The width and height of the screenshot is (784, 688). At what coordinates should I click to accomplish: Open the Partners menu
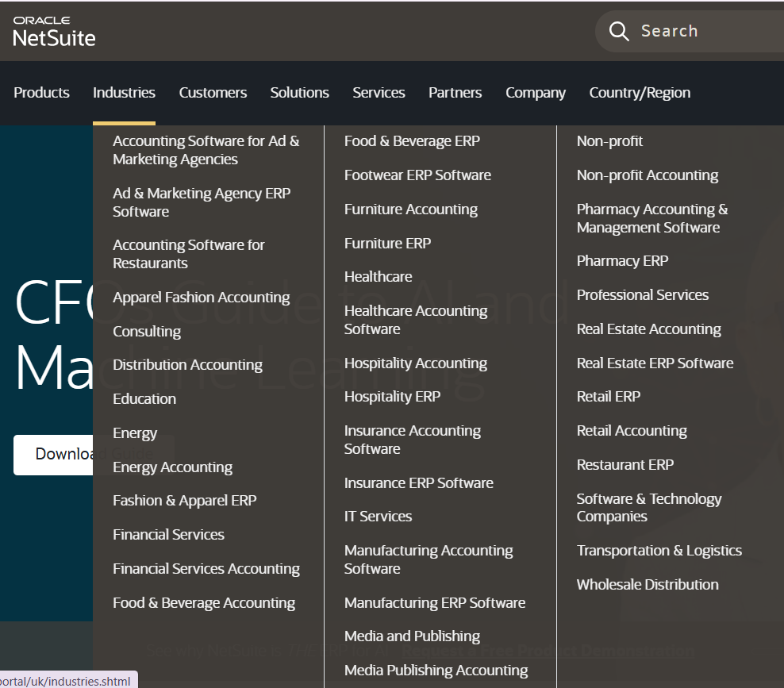455,93
